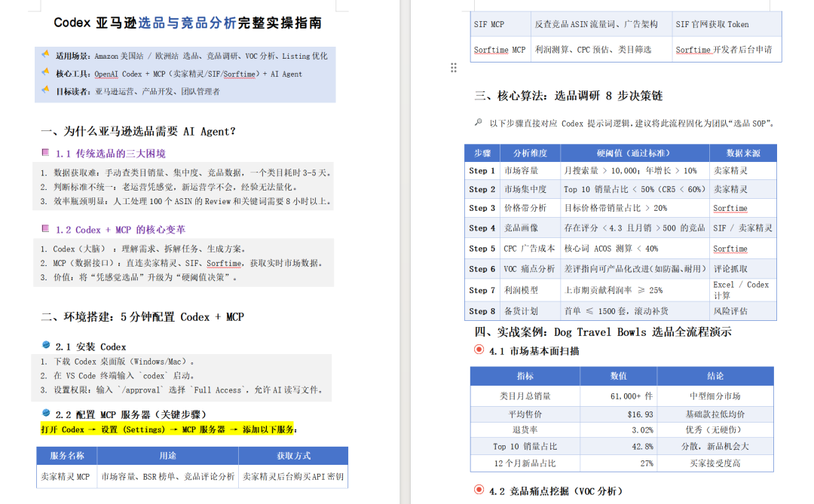Click the flag bullet next to 目标读者
The image size is (814, 504).
tap(46, 90)
